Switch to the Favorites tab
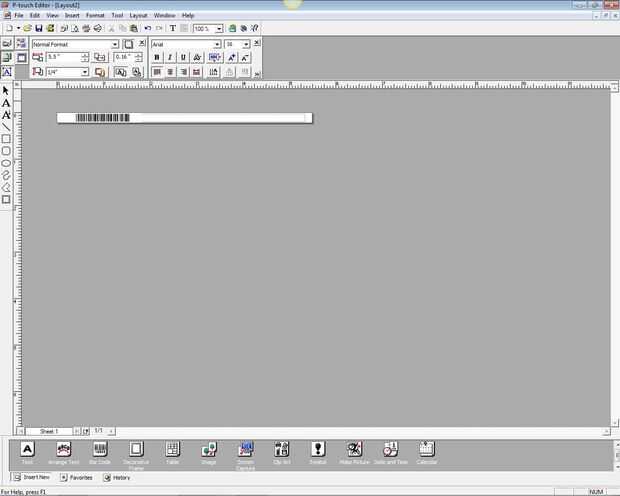620x496 pixels. 76,477
